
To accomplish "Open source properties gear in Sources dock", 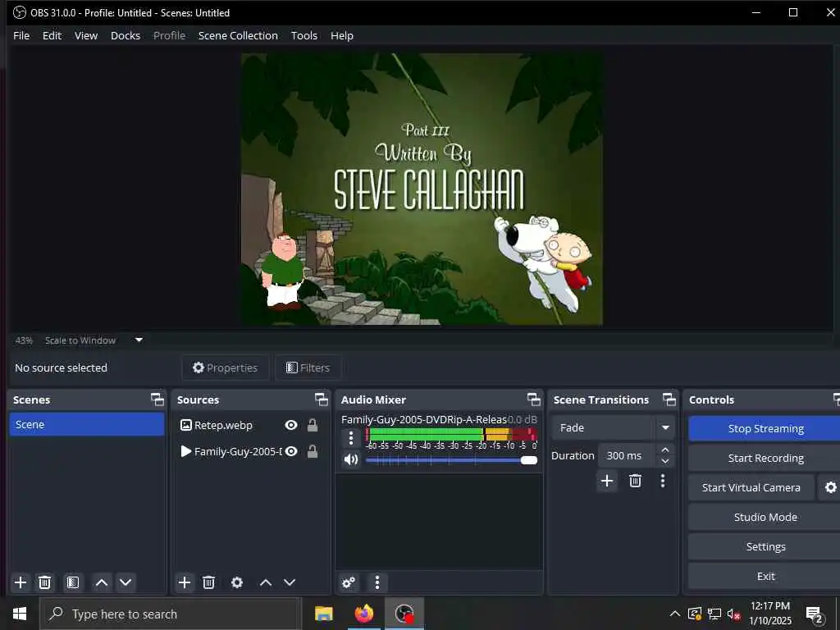I will [237, 582].
